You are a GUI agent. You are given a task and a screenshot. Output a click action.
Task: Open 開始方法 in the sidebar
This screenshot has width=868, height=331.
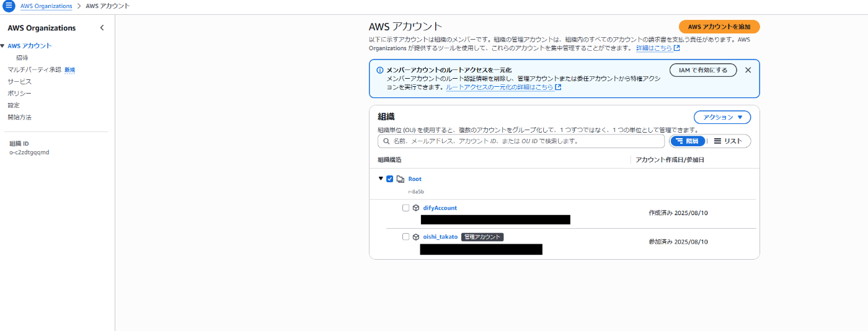pyautogui.click(x=19, y=117)
